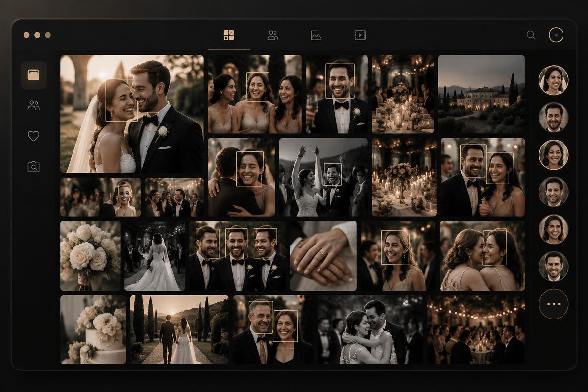Open the white rose bouquet photo
Viewport: 588px width, 392px height.
click(x=90, y=255)
